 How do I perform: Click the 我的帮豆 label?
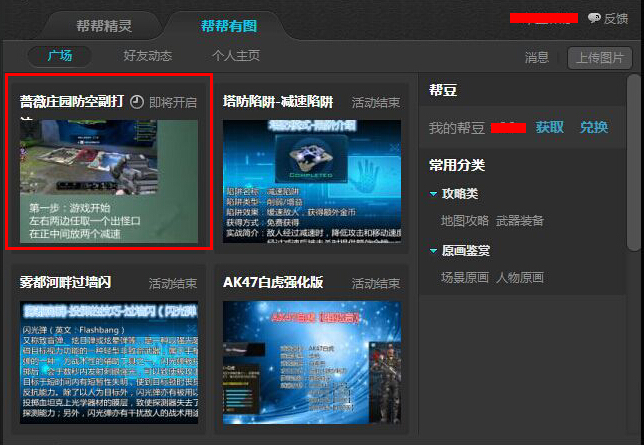[x=457, y=128]
